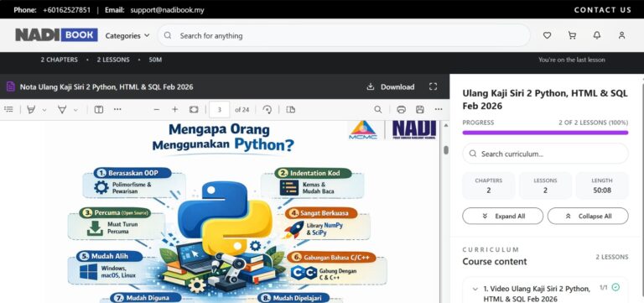Toggle the PDF table of contents icon
Screen dimensions: 644x303
(x=8, y=110)
